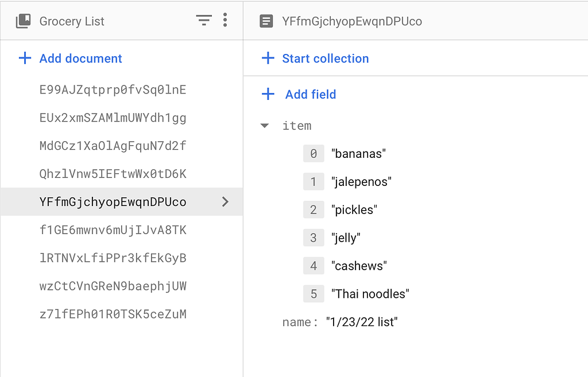
Task: Click the name field value 1/23/22 list
Action: click(x=362, y=322)
